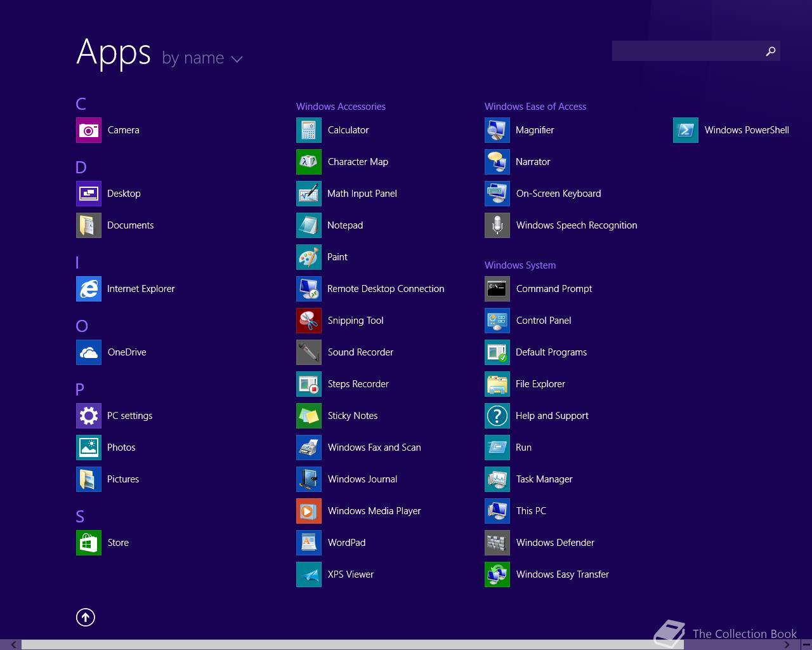Click the magnifying glass search button
812x650 pixels.
[x=771, y=51]
